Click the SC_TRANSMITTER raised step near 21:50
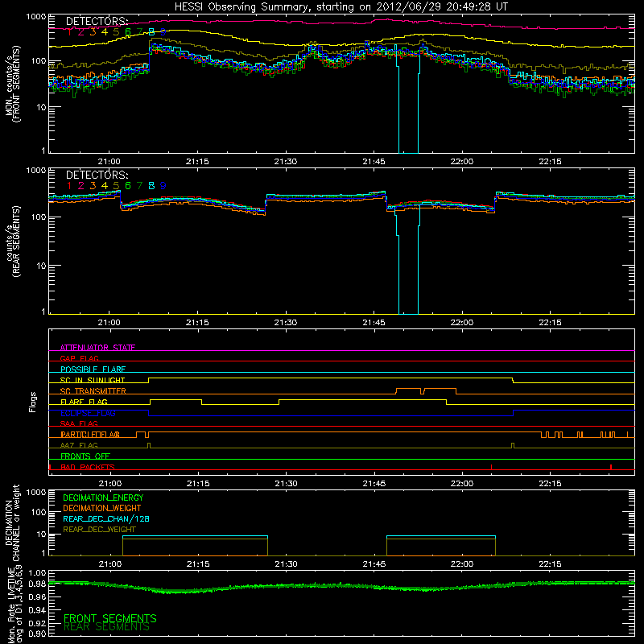The height and width of the screenshot is (644, 644). 408,391
